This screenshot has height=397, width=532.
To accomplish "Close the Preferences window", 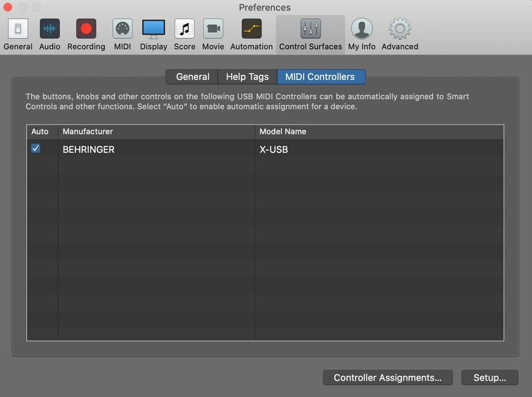I will (7, 7).
